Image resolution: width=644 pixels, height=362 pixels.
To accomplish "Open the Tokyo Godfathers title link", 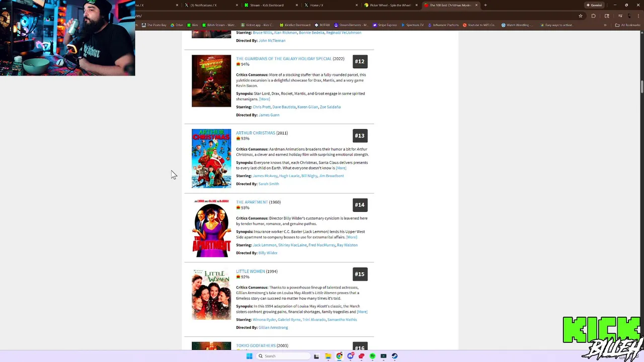I will pos(256,346).
